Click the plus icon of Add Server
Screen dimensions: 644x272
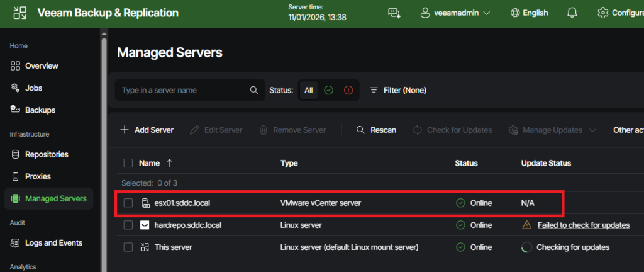[124, 130]
